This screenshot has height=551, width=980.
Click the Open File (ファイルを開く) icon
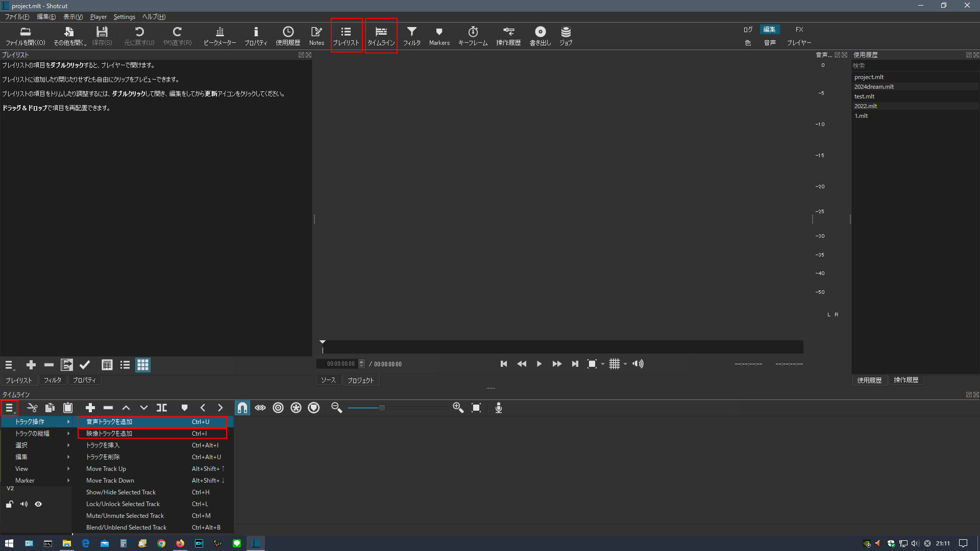pos(25,36)
